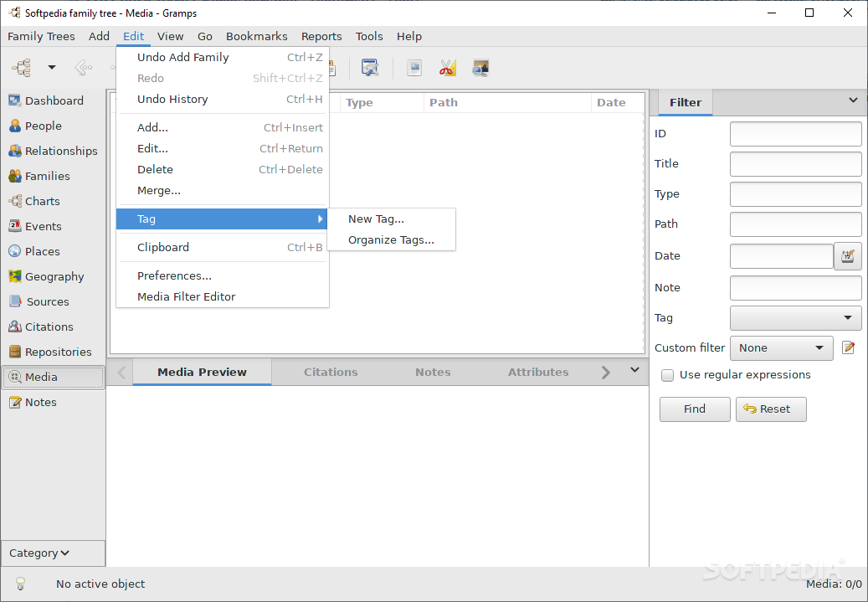Select Merge... in the Edit menu
868x602 pixels.
[223, 191]
